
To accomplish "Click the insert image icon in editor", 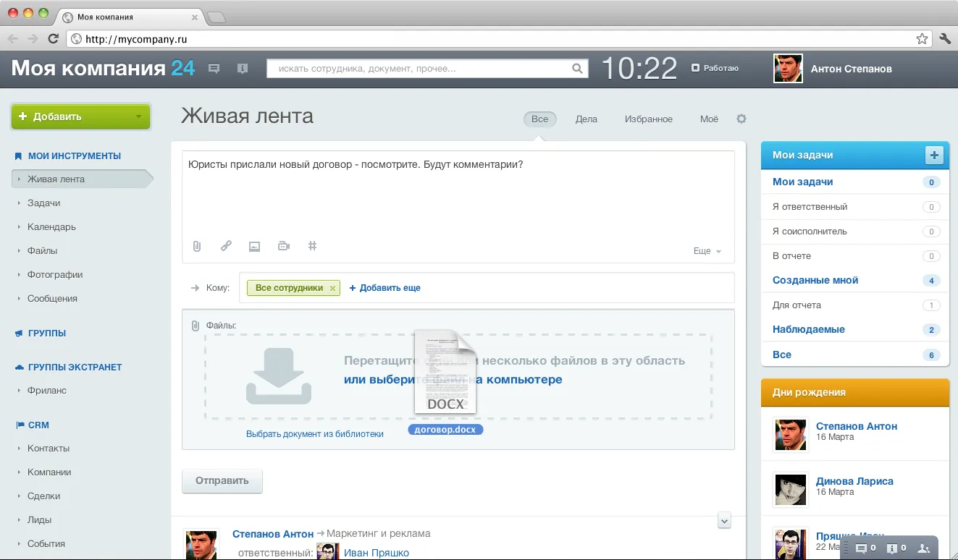I will (254, 246).
